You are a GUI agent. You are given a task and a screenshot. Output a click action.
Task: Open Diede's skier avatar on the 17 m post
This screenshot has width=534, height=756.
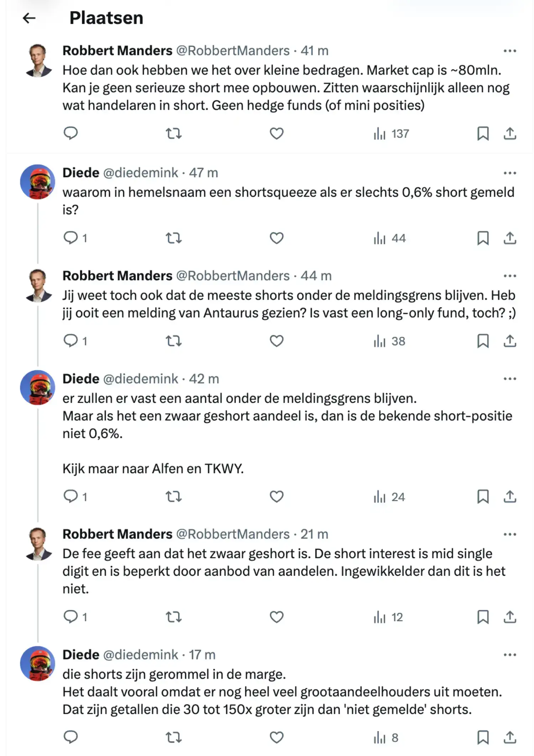(37, 663)
